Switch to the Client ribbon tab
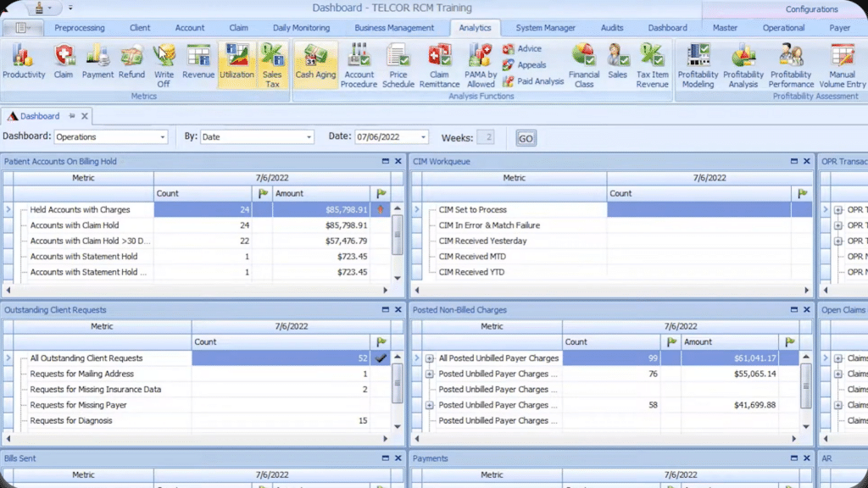868x488 pixels. (140, 28)
